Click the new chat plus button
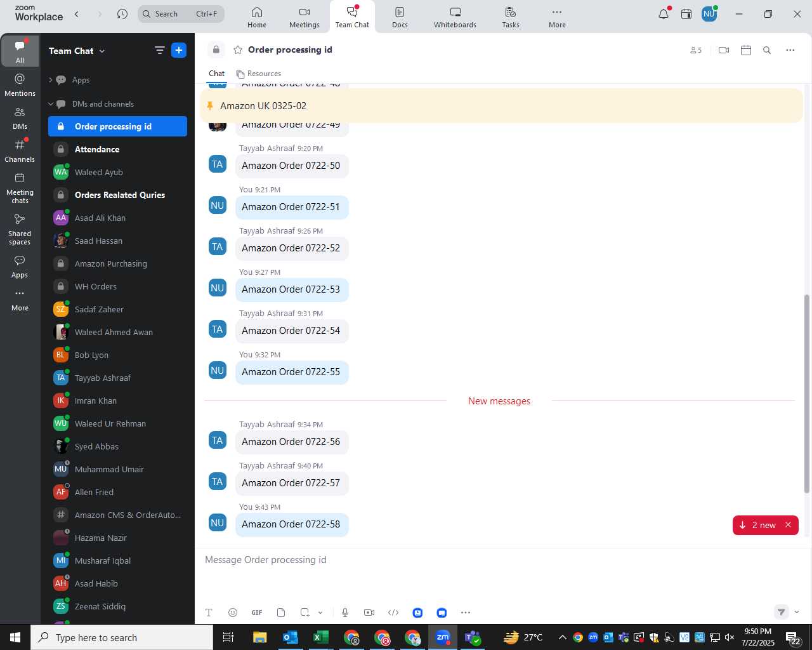Screen dimensions: 812x650 click(179, 50)
